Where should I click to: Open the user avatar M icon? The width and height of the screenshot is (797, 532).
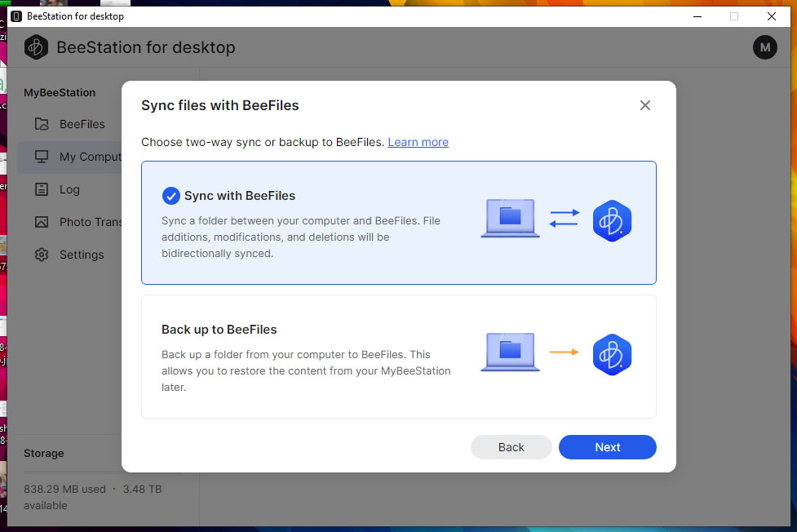(x=764, y=47)
